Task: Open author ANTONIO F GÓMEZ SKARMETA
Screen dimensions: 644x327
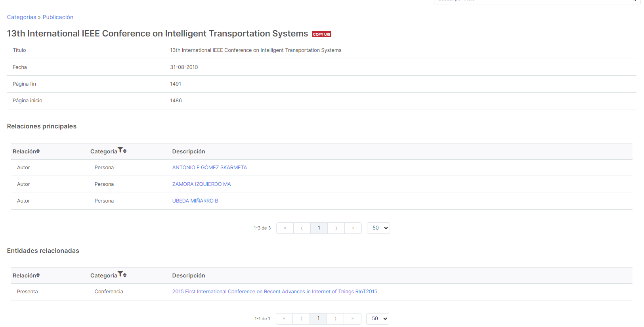Action: (x=209, y=168)
